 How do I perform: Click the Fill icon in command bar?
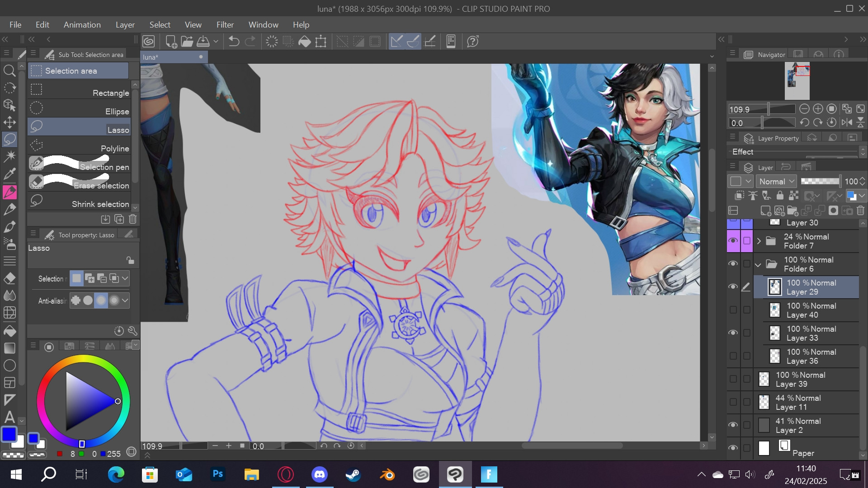[305, 42]
